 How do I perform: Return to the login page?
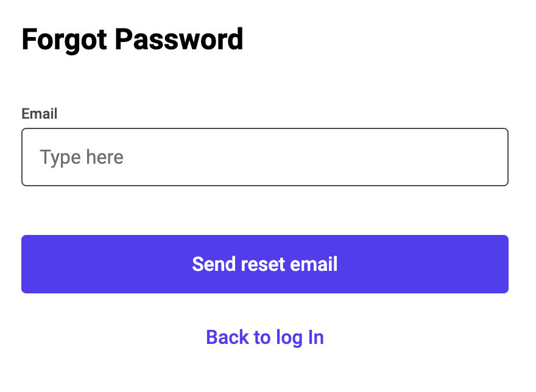coord(264,337)
